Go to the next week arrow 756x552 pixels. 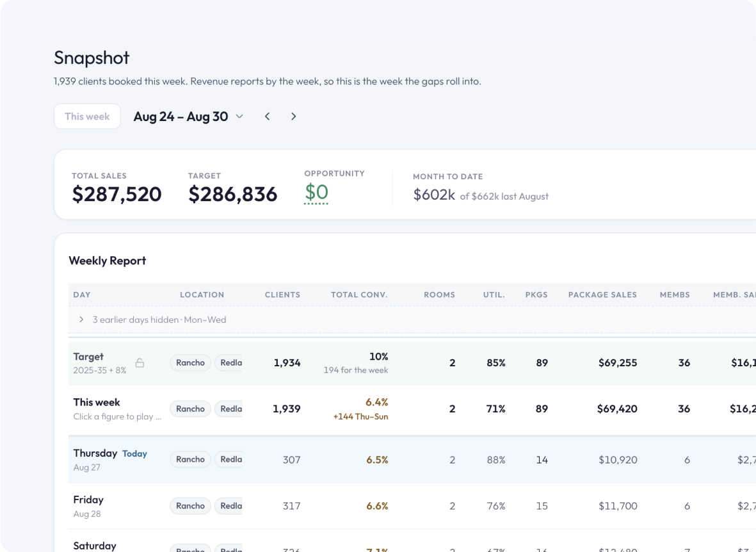[x=293, y=117]
